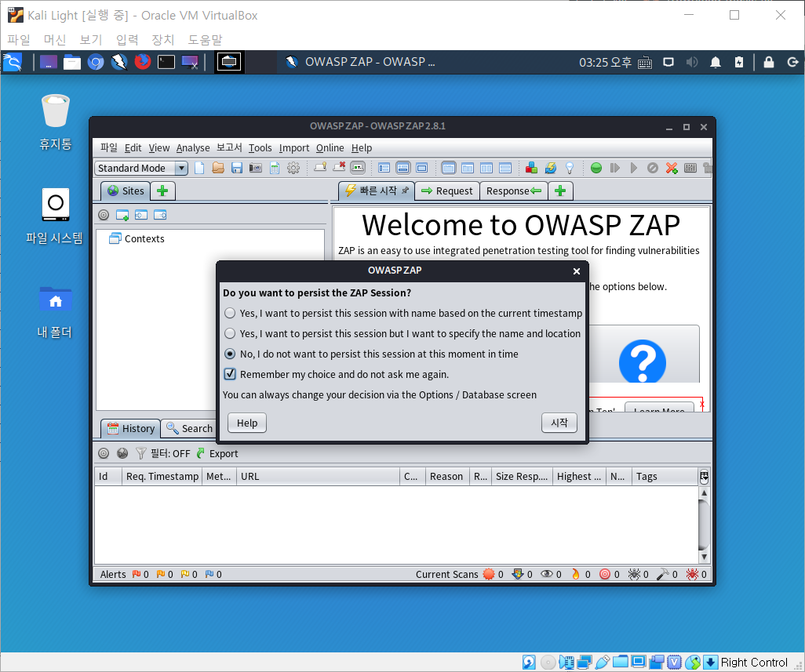This screenshot has width=805, height=672.
Task: Click the passive scan eye icon in status bar
Action: (x=547, y=574)
